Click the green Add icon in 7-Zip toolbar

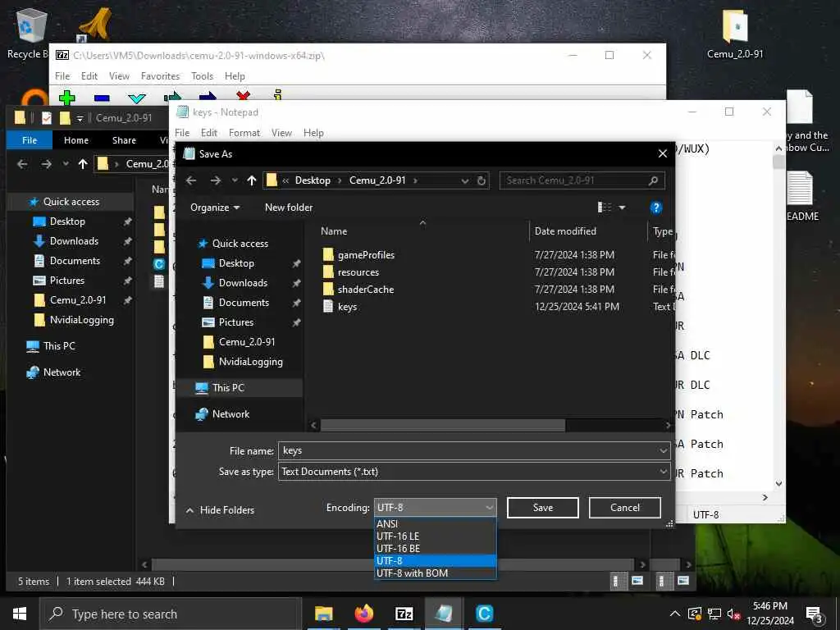tap(67, 98)
